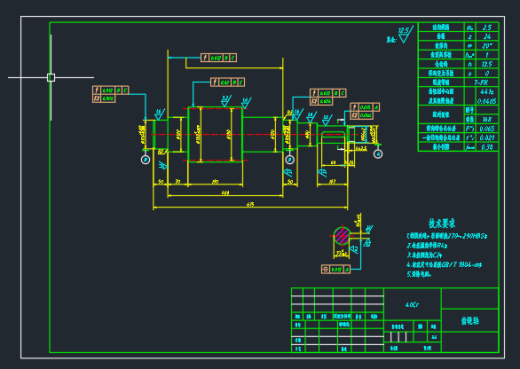The width and height of the screenshot is (520, 369).
Task: Select the 0.065 tolerance value in table
Action: click(487, 128)
